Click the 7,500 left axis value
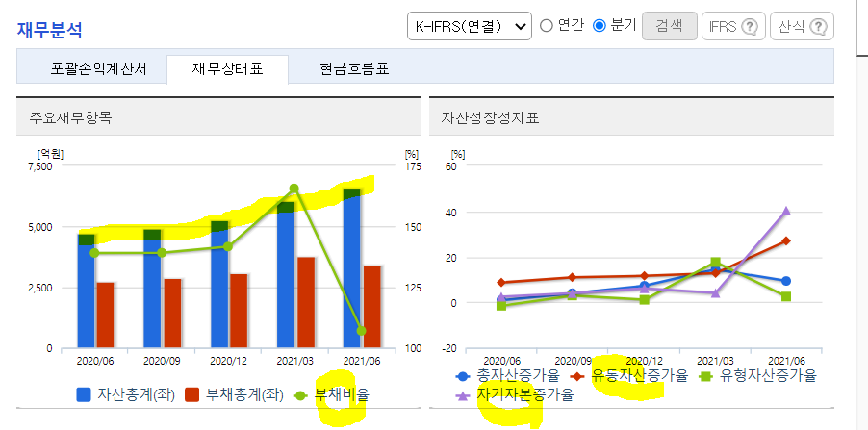Screen dimensions: 868x430 (39, 166)
